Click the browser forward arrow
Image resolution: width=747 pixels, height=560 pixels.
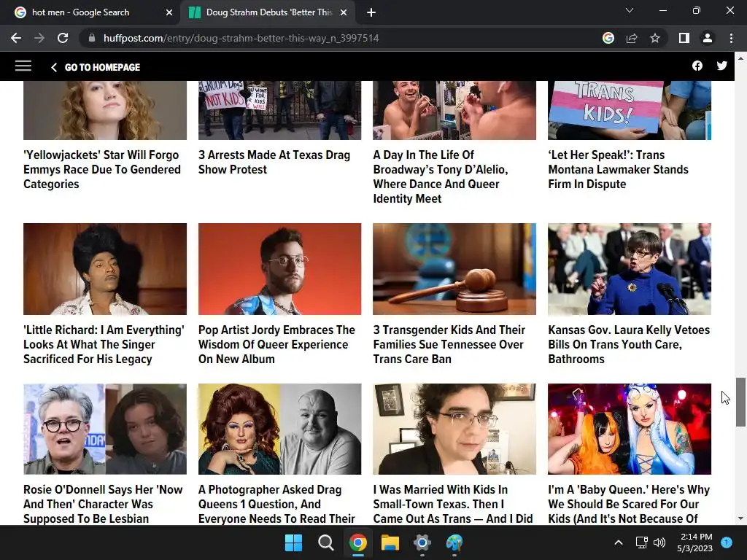coord(39,38)
